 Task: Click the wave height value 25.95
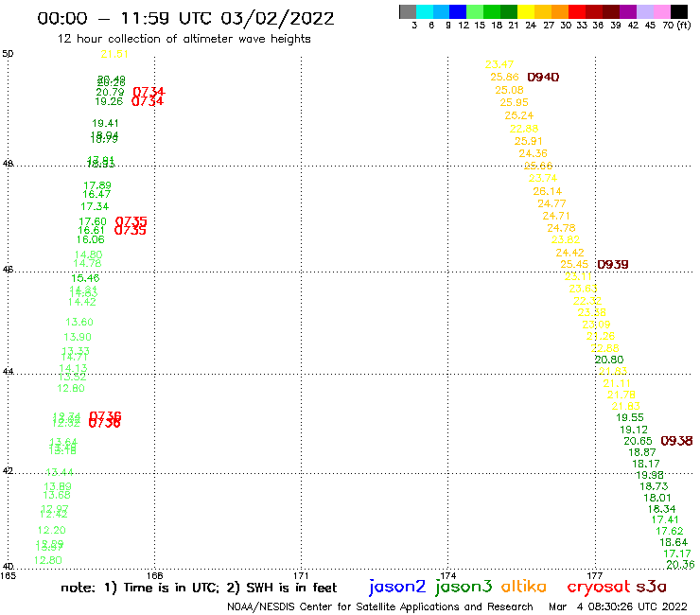pos(514,102)
